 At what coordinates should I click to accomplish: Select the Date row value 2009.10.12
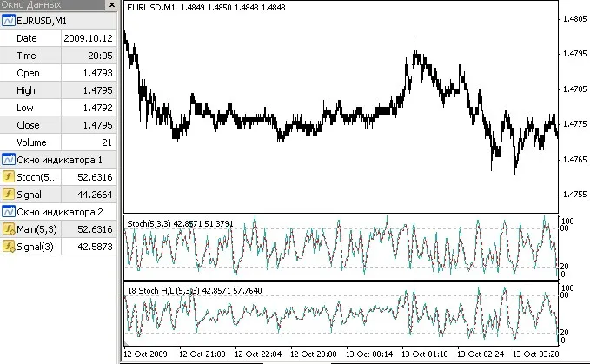[x=86, y=38]
